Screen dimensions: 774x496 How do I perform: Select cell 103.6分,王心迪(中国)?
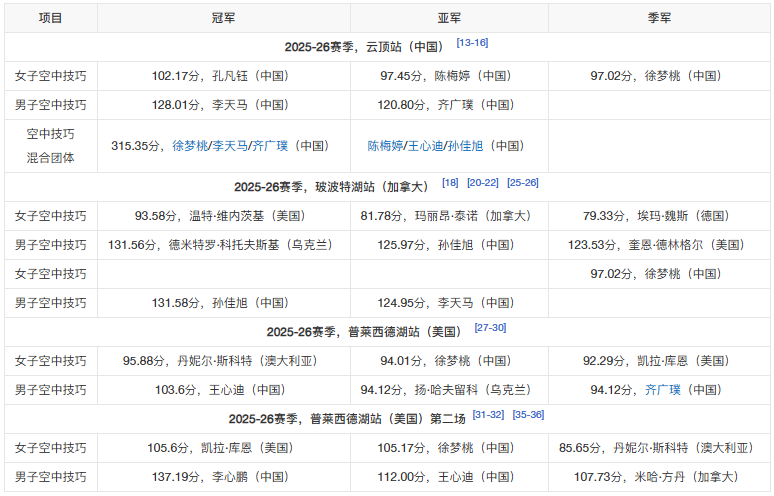[x=224, y=390]
